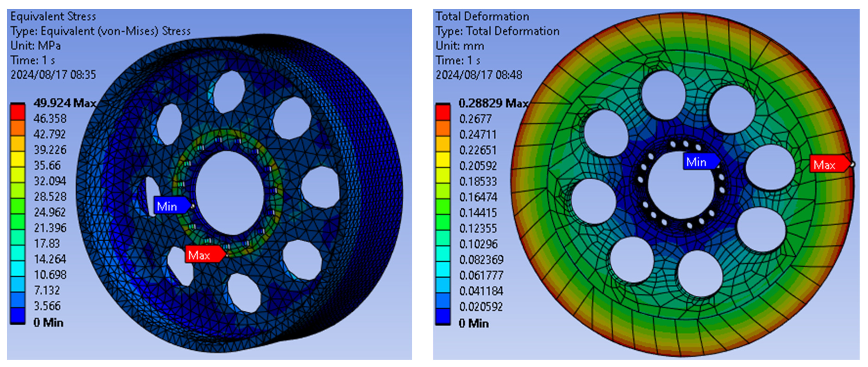Image resolution: width=868 pixels, height=367 pixels.
Task: Click the 0 Min value in stress legend
Action: [x=48, y=322]
